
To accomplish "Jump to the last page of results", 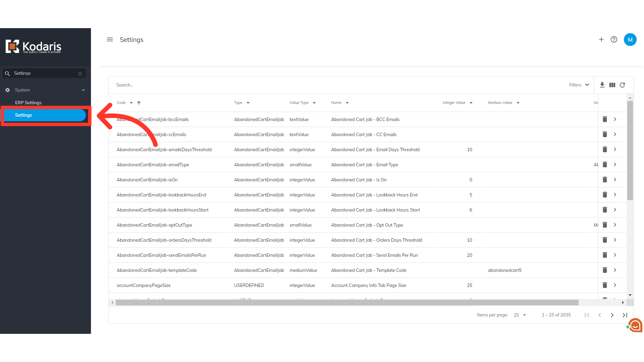I will tap(625, 315).
